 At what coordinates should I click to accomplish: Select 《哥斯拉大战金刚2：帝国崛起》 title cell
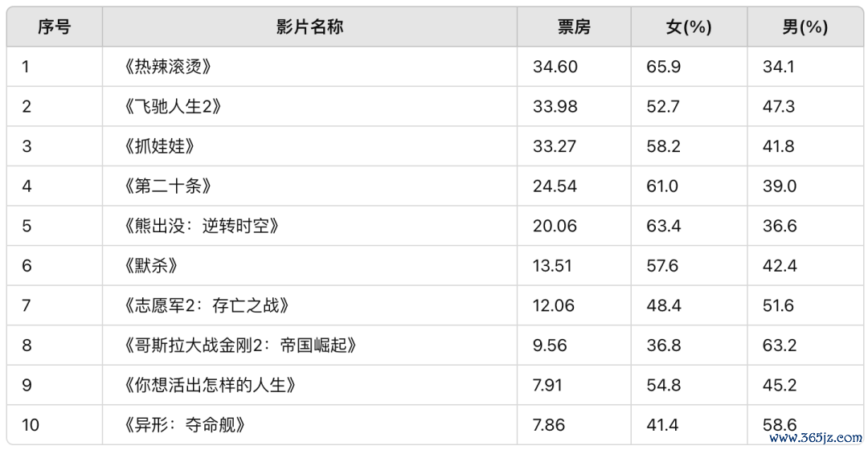coord(309,346)
